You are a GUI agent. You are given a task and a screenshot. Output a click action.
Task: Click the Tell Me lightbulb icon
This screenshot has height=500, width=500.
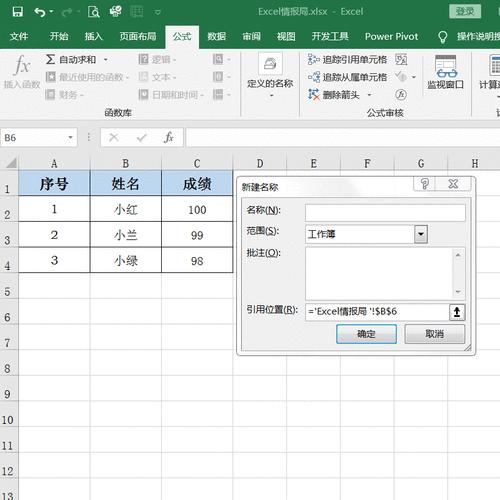442,37
